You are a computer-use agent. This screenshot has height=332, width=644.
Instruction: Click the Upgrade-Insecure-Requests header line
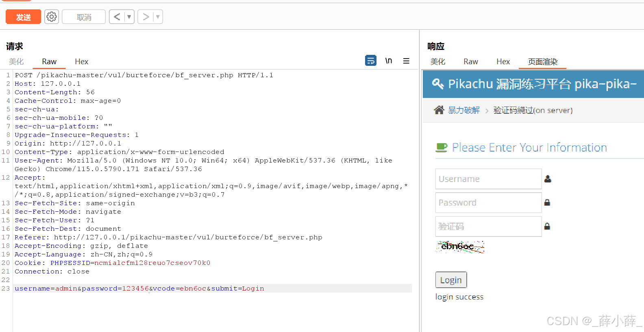76,135
